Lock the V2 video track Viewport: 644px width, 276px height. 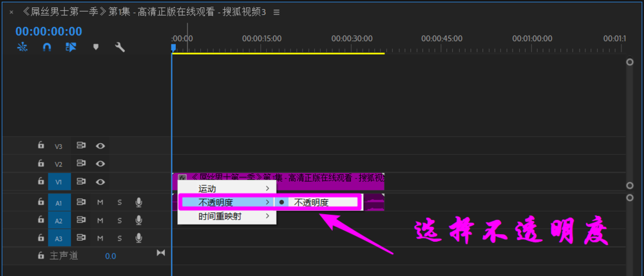click(41, 163)
